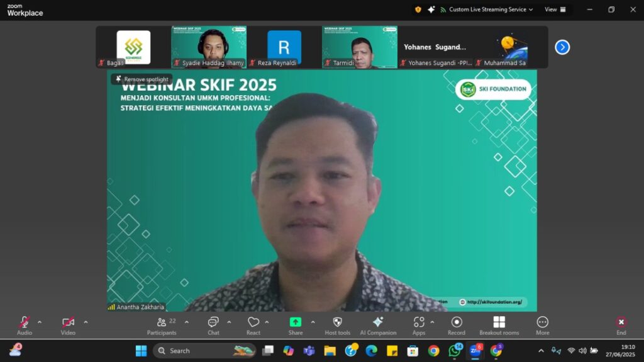Image resolution: width=644 pixels, height=362 pixels.
Task: Open File Explorer from taskbar
Action: (330, 351)
